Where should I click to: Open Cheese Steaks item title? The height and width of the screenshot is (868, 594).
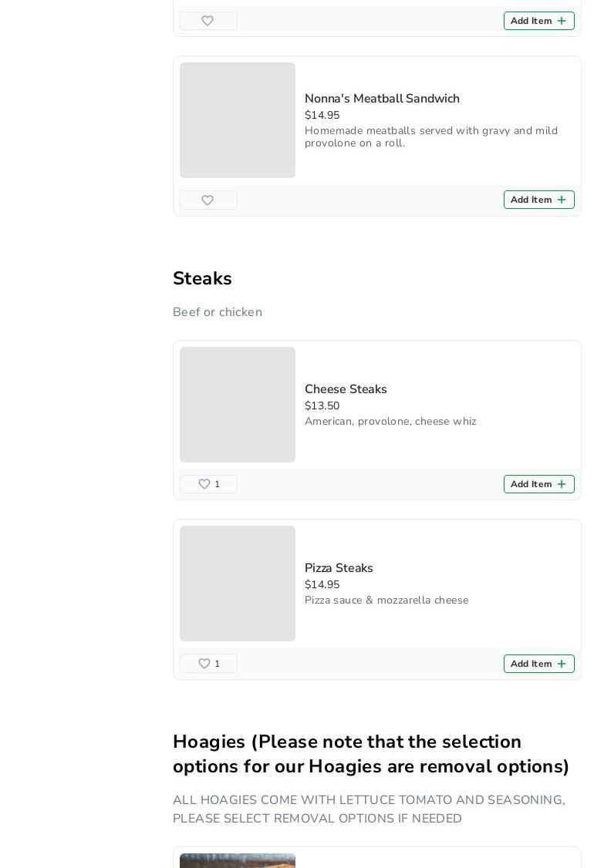(346, 389)
